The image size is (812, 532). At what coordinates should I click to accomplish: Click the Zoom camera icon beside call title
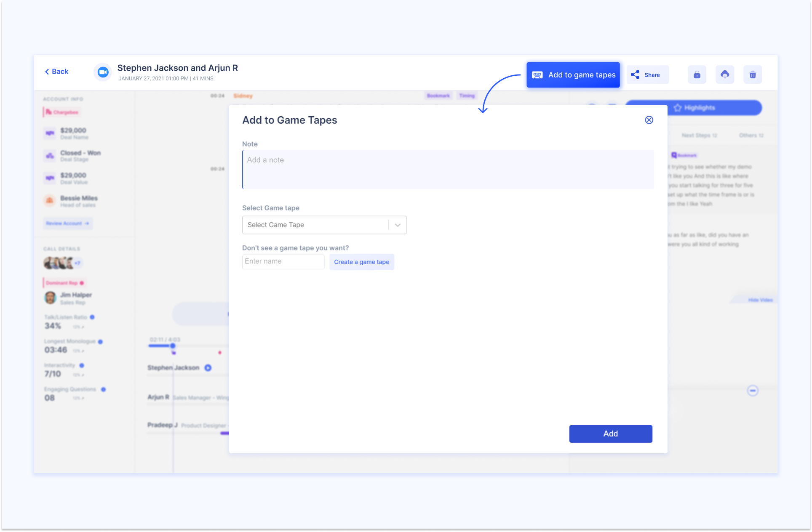[x=103, y=72]
